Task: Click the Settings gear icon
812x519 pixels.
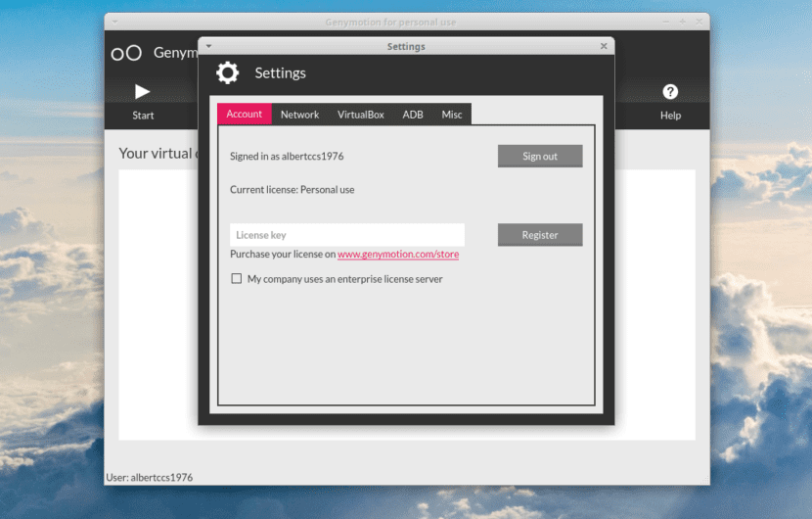Action: pyautogui.click(x=227, y=73)
